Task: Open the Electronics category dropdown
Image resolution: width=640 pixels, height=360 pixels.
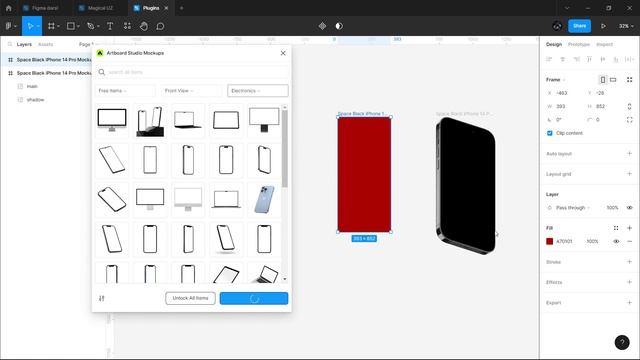Action: tap(258, 91)
